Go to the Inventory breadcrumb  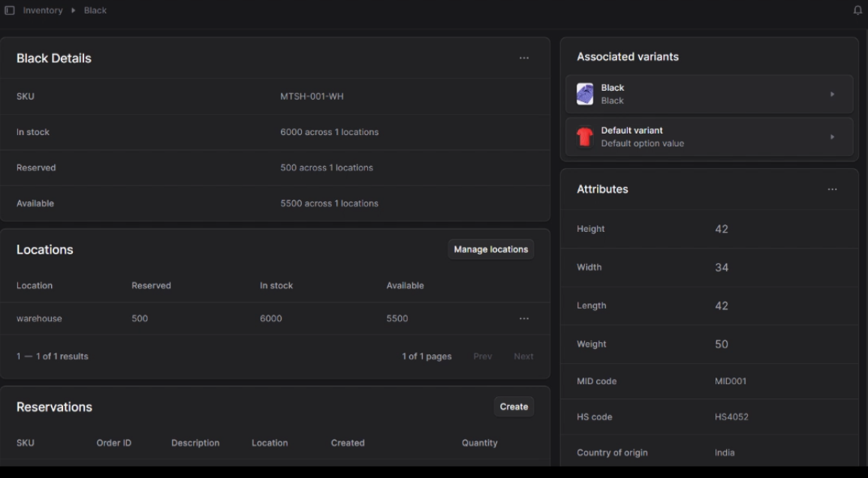coord(42,10)
